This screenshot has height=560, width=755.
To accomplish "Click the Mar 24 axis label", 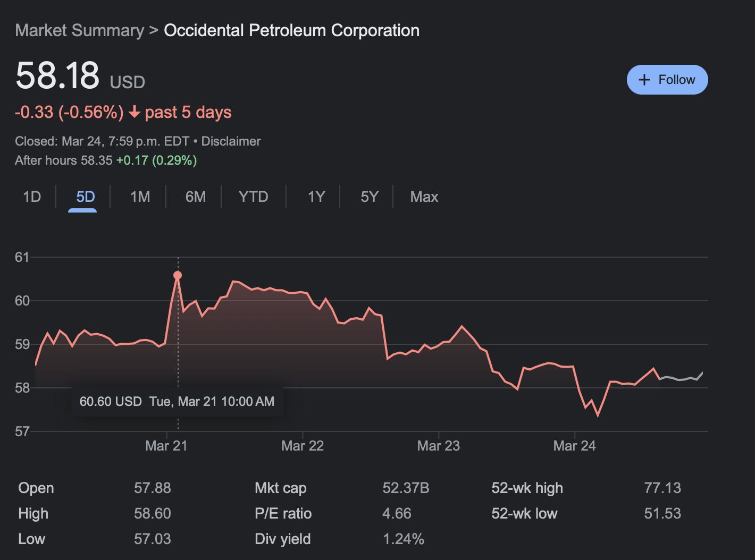I will tap(574, 445).
